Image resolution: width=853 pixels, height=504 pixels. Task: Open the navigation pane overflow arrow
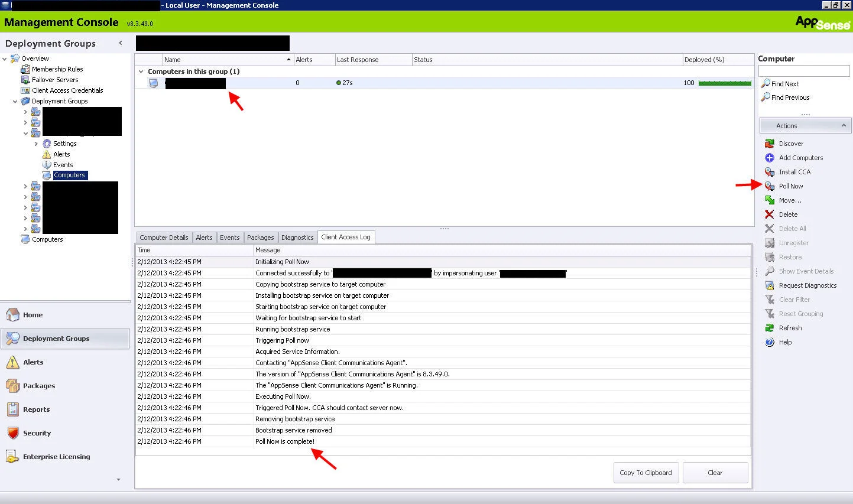(x=118, y=480)
